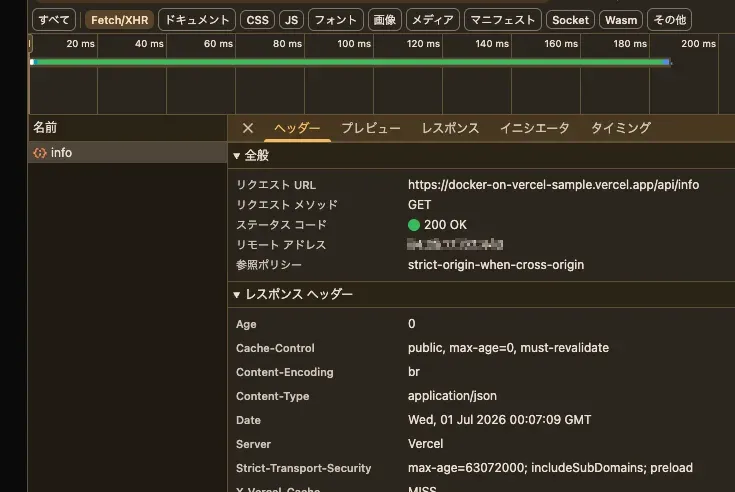Click the Server header name

coord(253,444)
